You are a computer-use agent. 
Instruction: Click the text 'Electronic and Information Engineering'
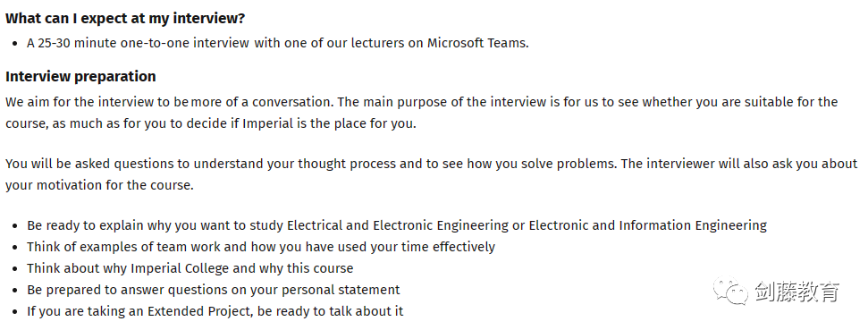pyautogui.click(x=648, y=226)
